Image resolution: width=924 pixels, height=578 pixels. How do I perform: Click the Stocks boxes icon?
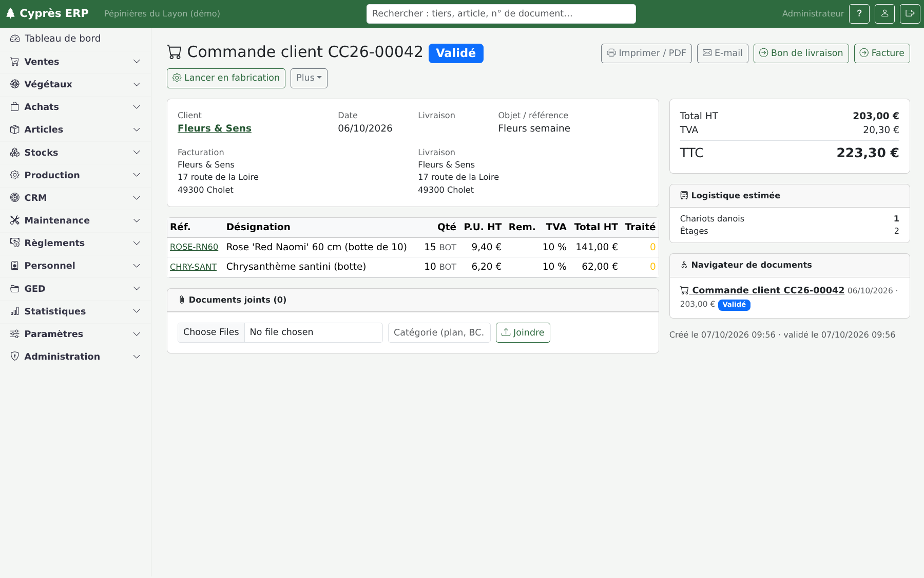(x=15, y=153)
